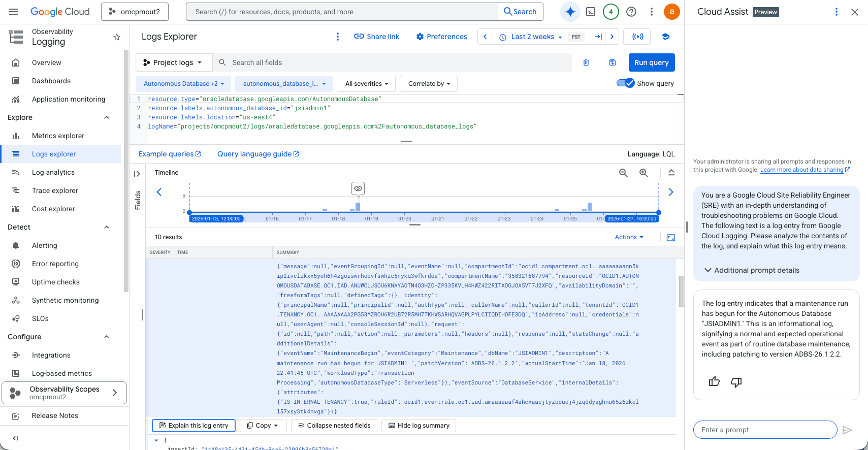Click the timeline start handle 2026-01-13
Image resolution: width=868 pixels, height=450 pixels.
coord(189,213)
